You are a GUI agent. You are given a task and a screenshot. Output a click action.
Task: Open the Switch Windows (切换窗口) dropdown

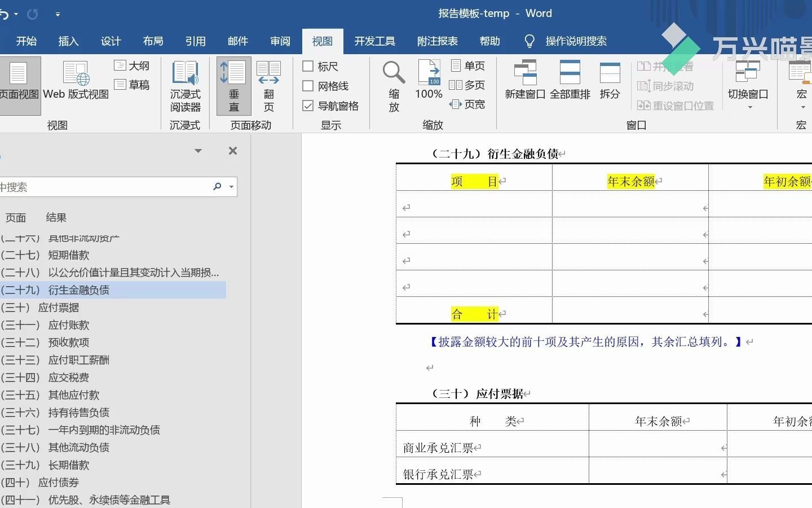(x=748, y=85)
